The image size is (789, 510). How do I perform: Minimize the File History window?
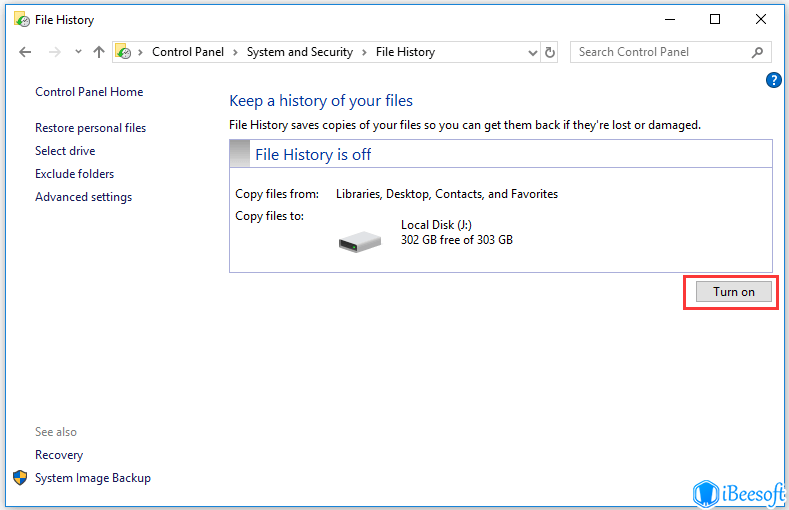[x=670, y=20]
